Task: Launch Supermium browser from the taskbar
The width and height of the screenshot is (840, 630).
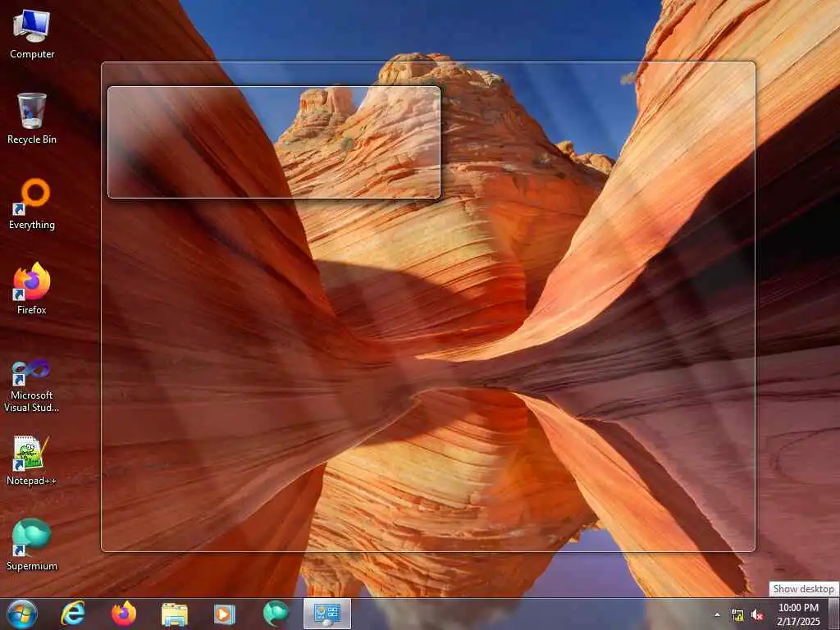Action: (276, 614)
